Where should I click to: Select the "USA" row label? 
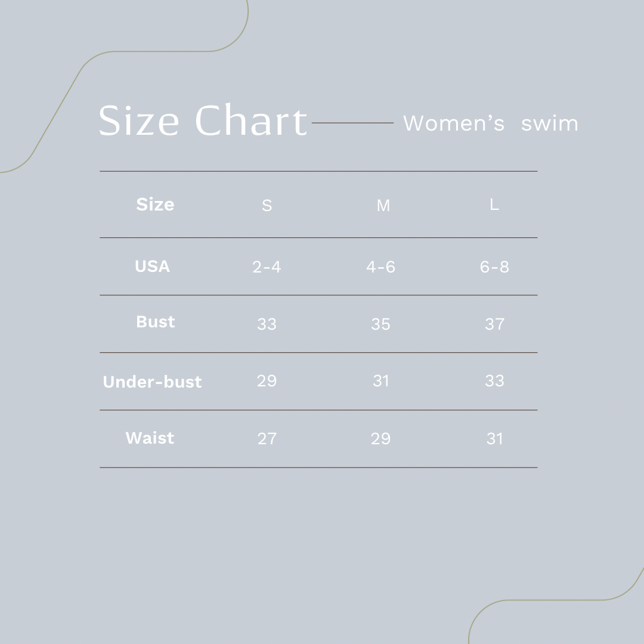tap(152, 267)
